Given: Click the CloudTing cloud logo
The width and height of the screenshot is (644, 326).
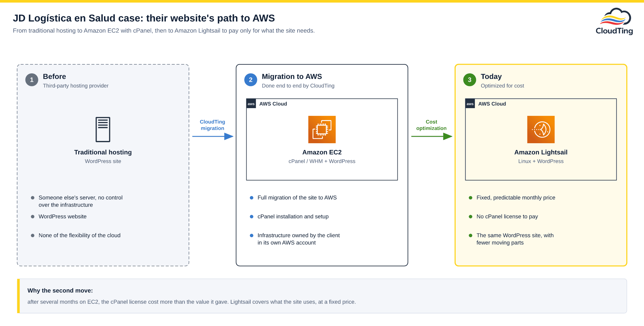Looking at the screenshot, I should 614,21.
